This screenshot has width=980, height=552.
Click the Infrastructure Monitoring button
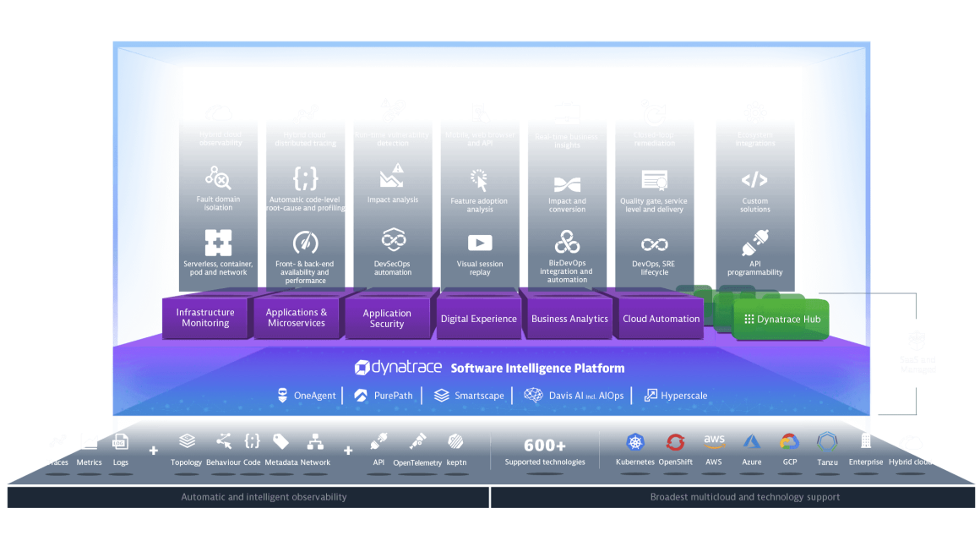click(205, 317)
